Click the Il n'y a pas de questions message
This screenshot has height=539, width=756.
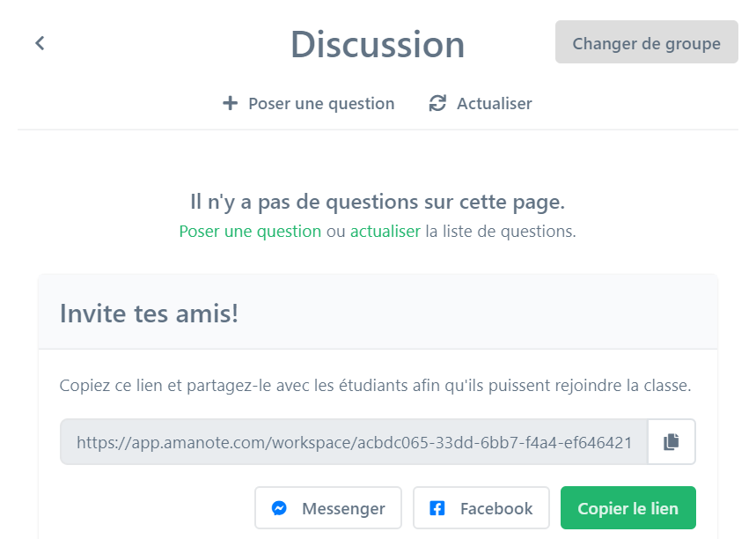coord(378,202)
